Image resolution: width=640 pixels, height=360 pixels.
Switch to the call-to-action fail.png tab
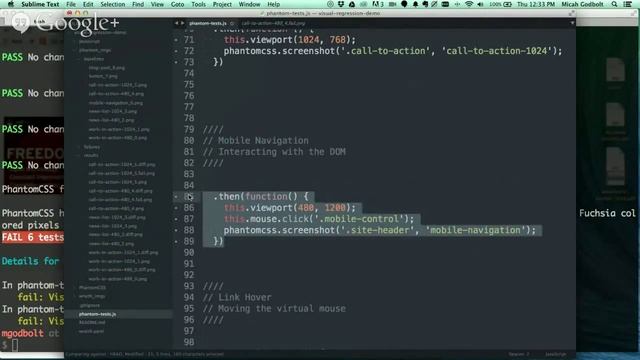[x=273, y=23]
